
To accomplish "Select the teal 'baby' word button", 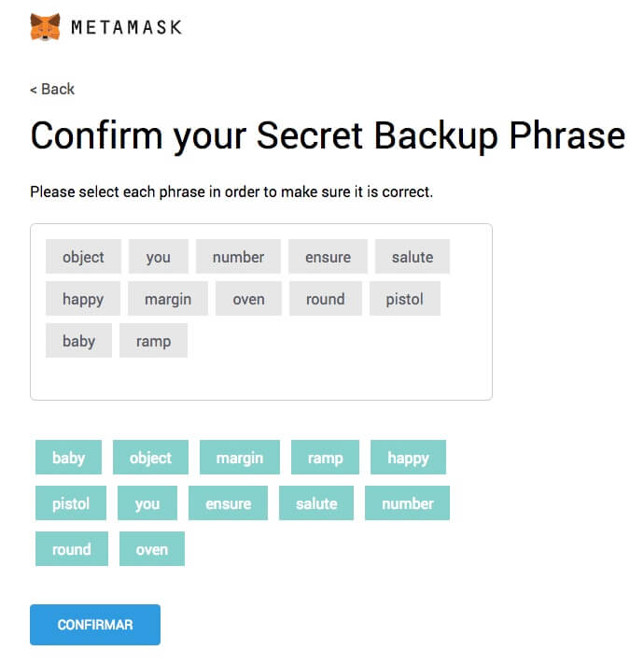I will [x=69, y=458].
